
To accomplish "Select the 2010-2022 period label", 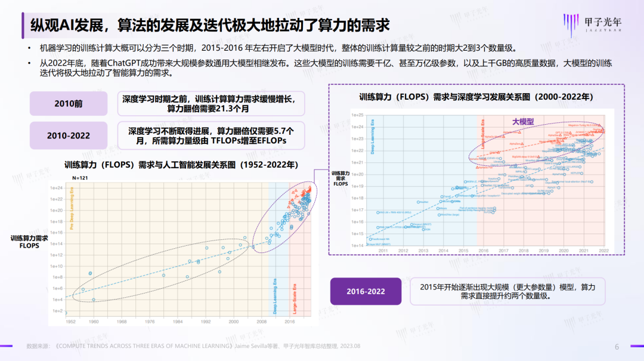I will [x=69, y=135].
